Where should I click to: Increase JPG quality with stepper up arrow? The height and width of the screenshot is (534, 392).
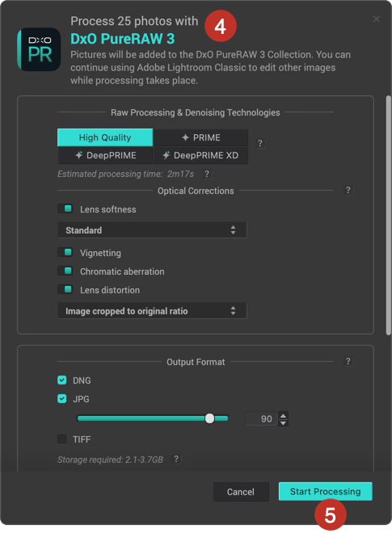(x=283, y=415)
